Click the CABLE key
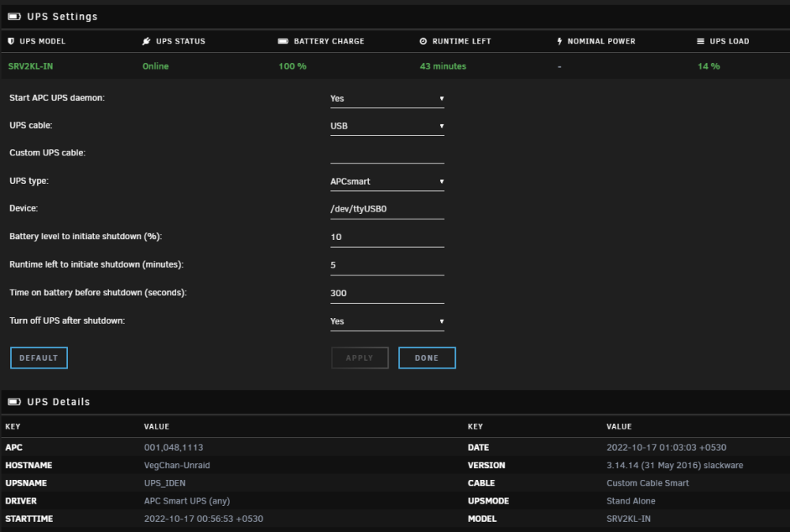 click(481, 483)
